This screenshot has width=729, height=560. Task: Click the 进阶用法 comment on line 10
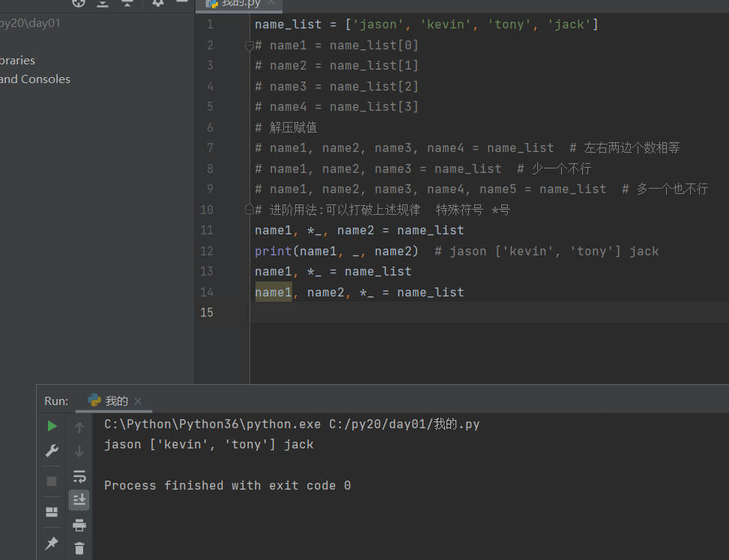(382, 210)
